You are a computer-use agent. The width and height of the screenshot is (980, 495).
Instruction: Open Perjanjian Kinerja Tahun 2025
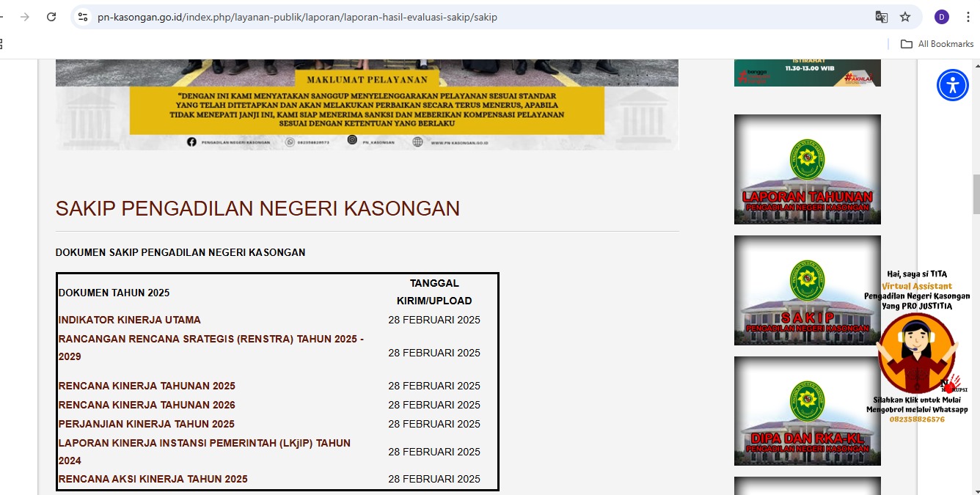coord(146,424)
